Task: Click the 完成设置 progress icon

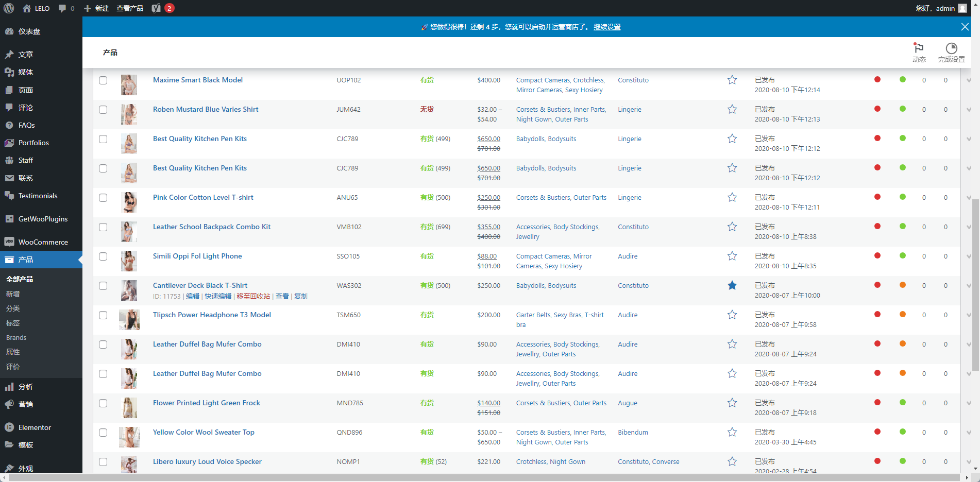Action: (951, 53)
